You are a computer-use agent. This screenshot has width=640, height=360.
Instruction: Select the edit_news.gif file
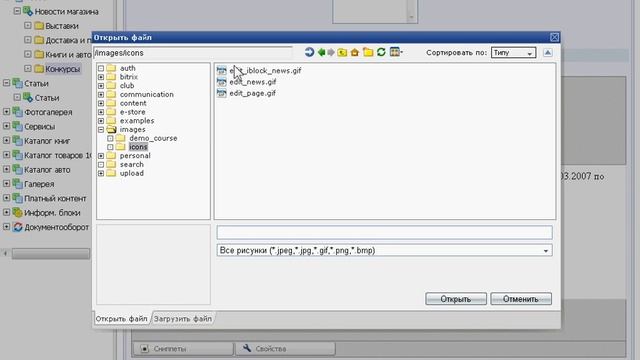(x=252, y=82)
